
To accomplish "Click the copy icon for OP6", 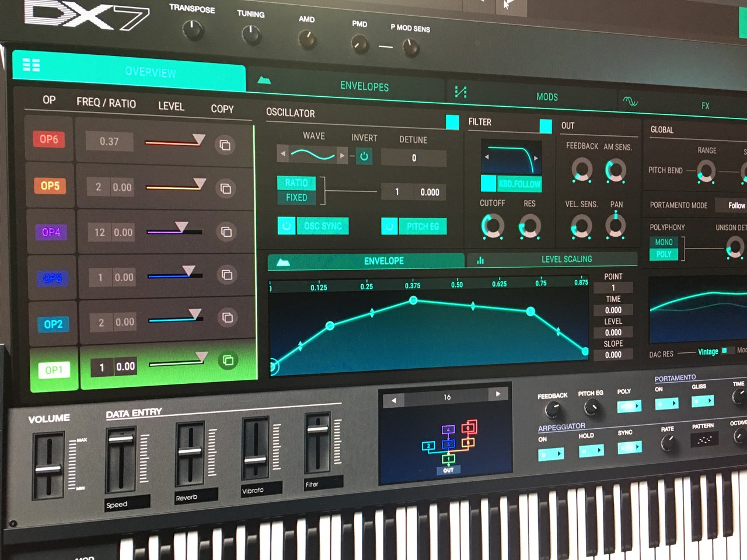I will pos(225,145).
